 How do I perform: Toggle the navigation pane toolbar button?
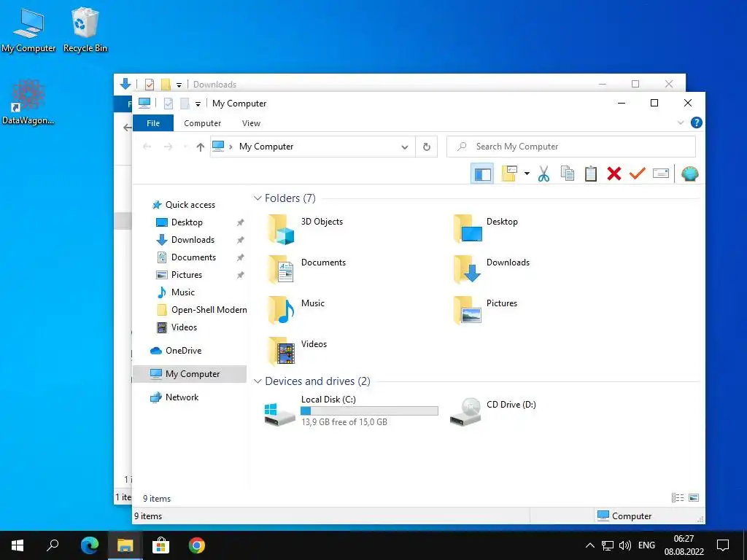click(x=482, y=174)
